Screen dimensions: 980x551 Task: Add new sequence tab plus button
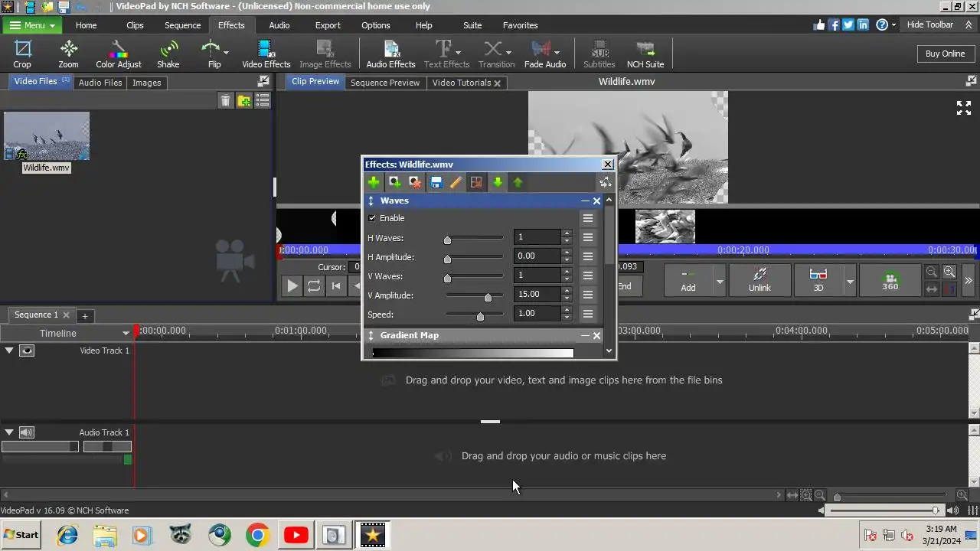pyautogui.click(x=85, y=316)
